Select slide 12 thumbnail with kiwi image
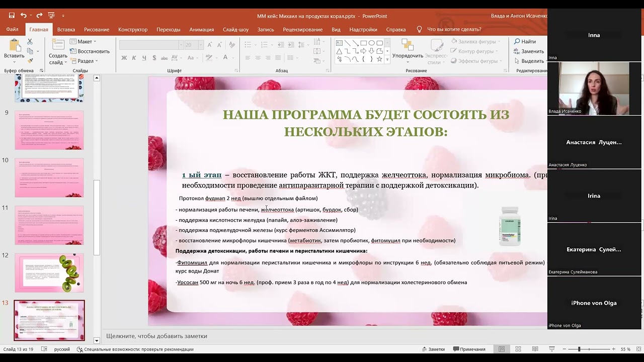644x362 pixels. 49,273
